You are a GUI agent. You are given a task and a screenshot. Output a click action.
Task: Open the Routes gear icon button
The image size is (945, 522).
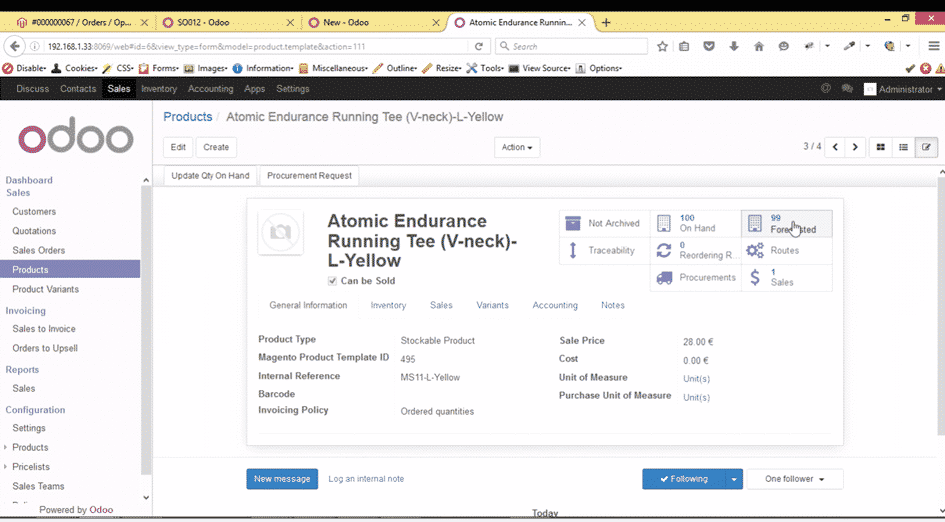point(786,251)
